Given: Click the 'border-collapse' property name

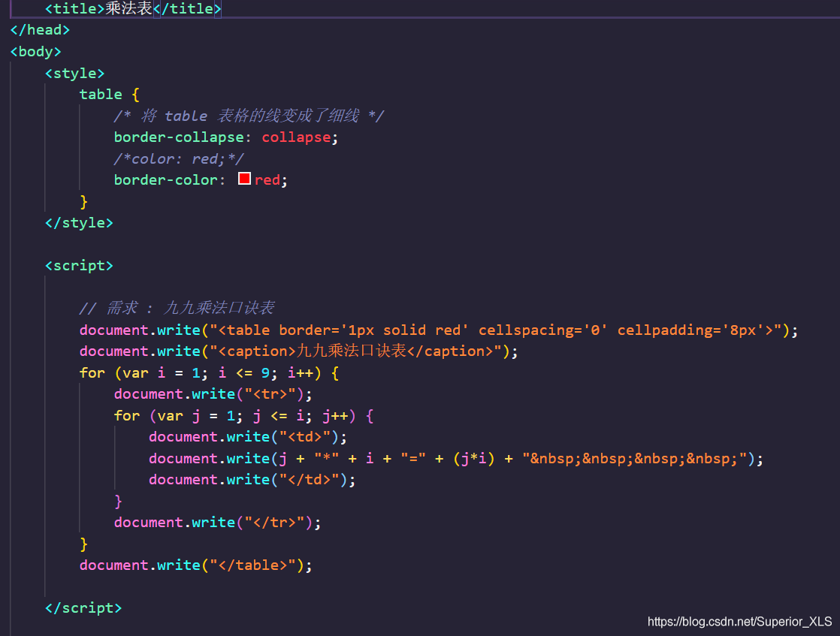Looking at the screenshot, I should pyautogui.click(x=179, y=137).
